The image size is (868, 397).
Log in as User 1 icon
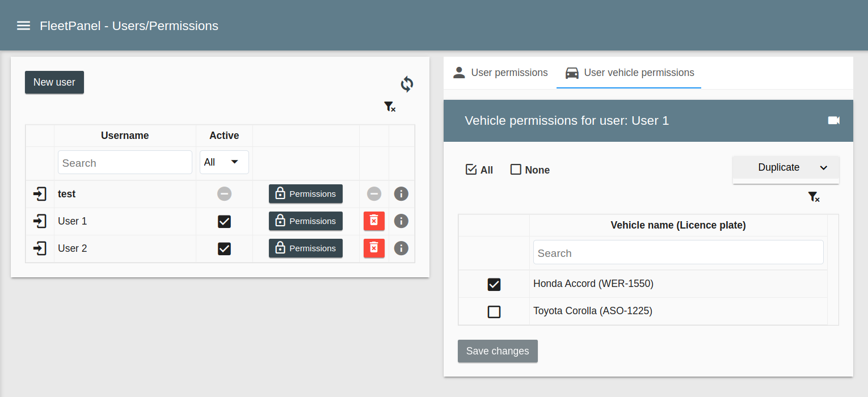[40, 221]
